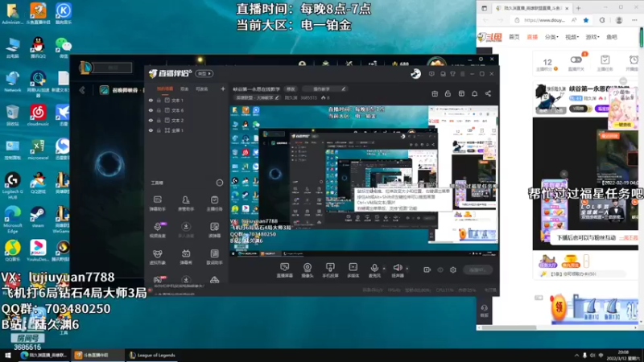This screenshot has width=644, height=362.
Task: Toggle lock on layer 全屏 1
Action: click(x=159, y=130)
